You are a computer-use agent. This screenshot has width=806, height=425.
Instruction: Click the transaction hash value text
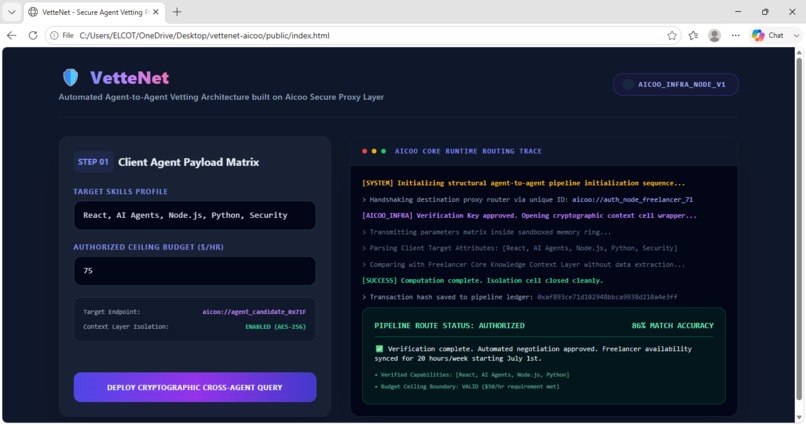pyautogui.click(x=607, y=297)
